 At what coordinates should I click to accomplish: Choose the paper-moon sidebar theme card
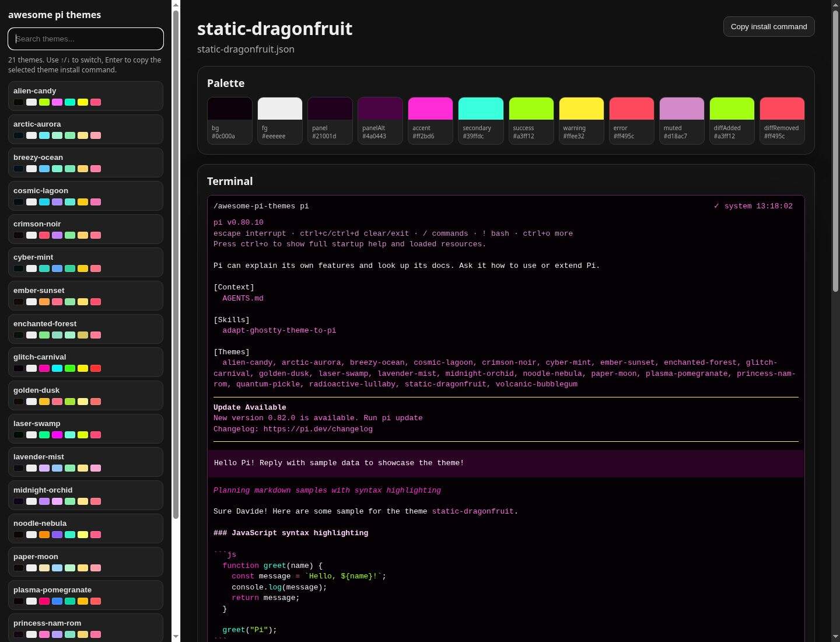[x=86, y=562]
